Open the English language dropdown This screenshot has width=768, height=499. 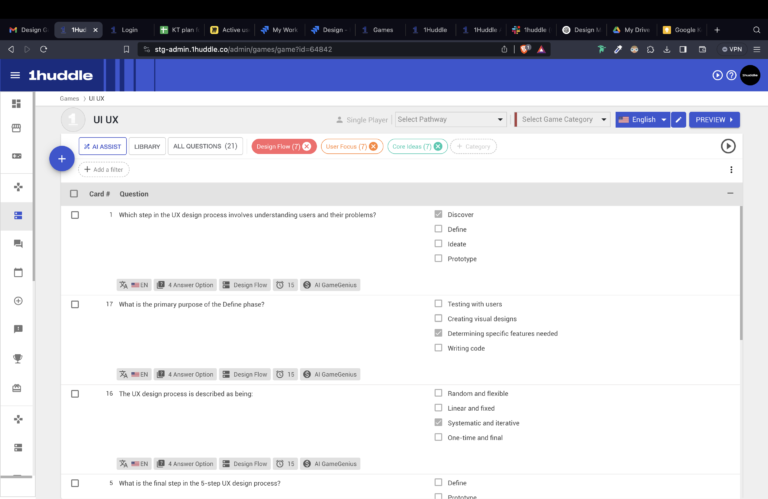click(642, 120)
